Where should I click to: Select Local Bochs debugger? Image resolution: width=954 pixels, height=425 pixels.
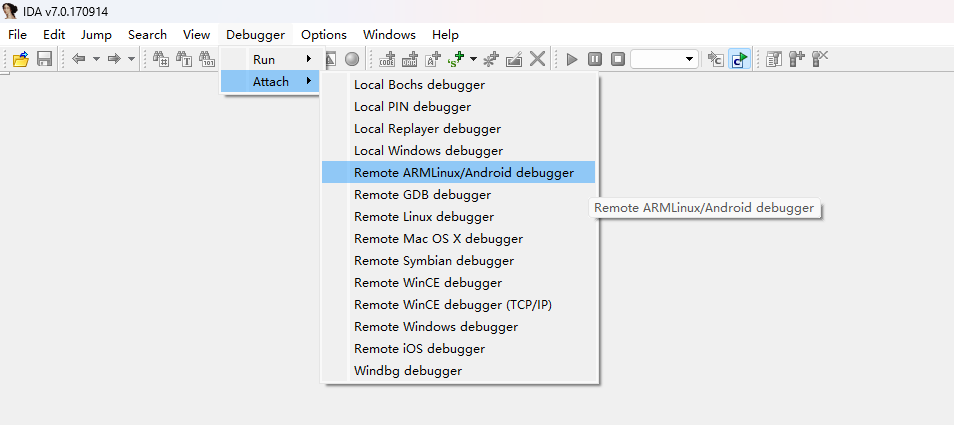(459, 85)
